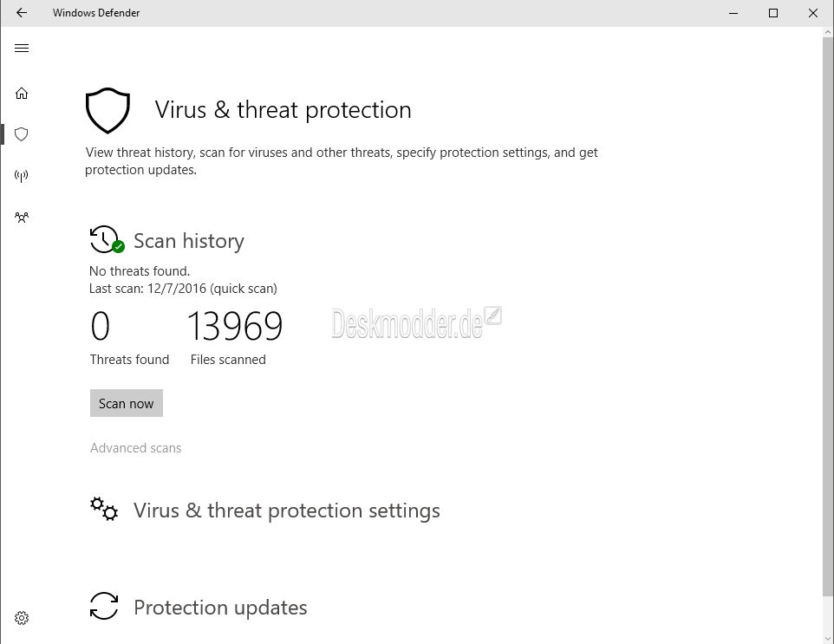834x644 pixels.
Task: Click the Scan now button
Action: click(126, 403)
